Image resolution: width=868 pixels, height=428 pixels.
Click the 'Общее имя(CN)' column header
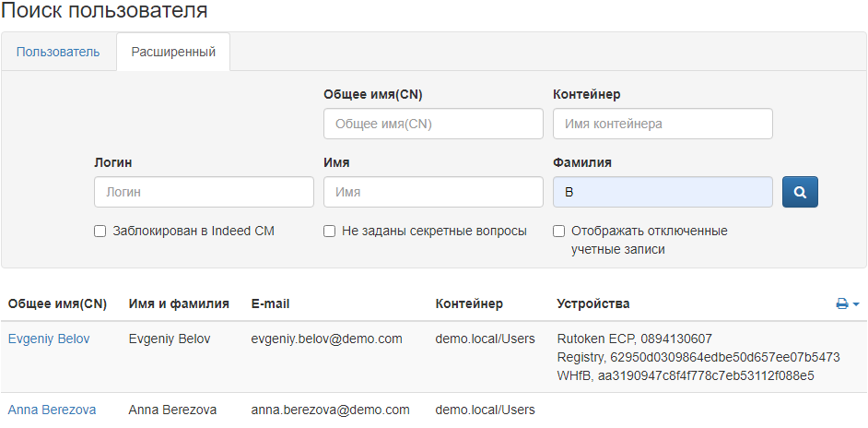click(57, 303)
